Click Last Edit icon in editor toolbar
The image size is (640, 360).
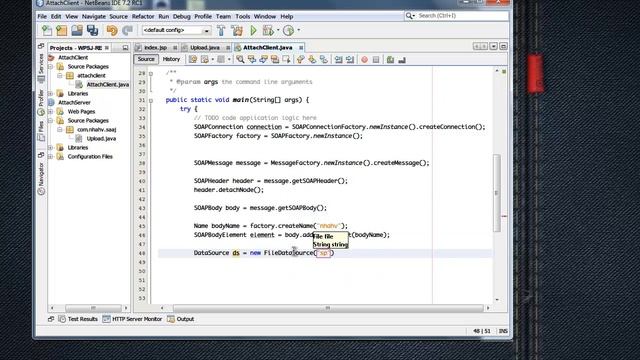(x=193, y=60)
